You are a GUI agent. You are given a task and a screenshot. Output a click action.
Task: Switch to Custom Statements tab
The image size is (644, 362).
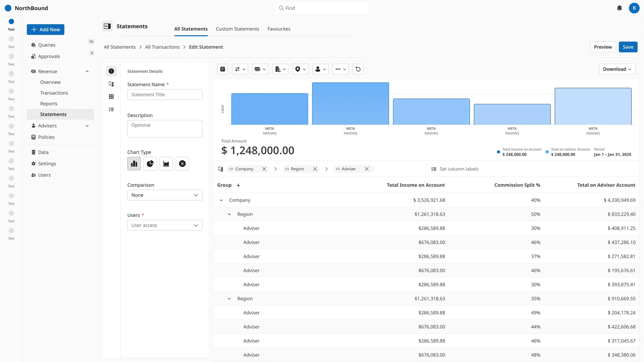click(237, 29)
